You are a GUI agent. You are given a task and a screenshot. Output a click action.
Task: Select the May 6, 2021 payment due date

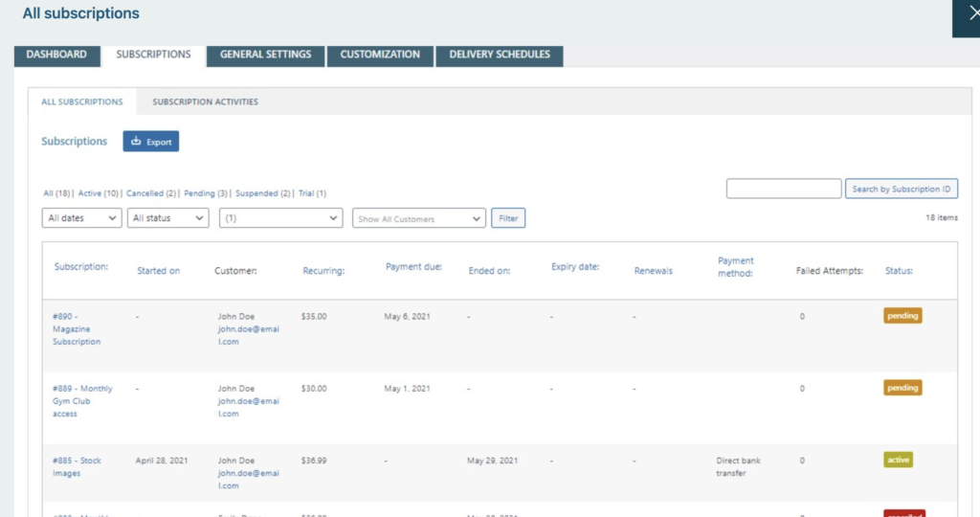pos(407,316)
